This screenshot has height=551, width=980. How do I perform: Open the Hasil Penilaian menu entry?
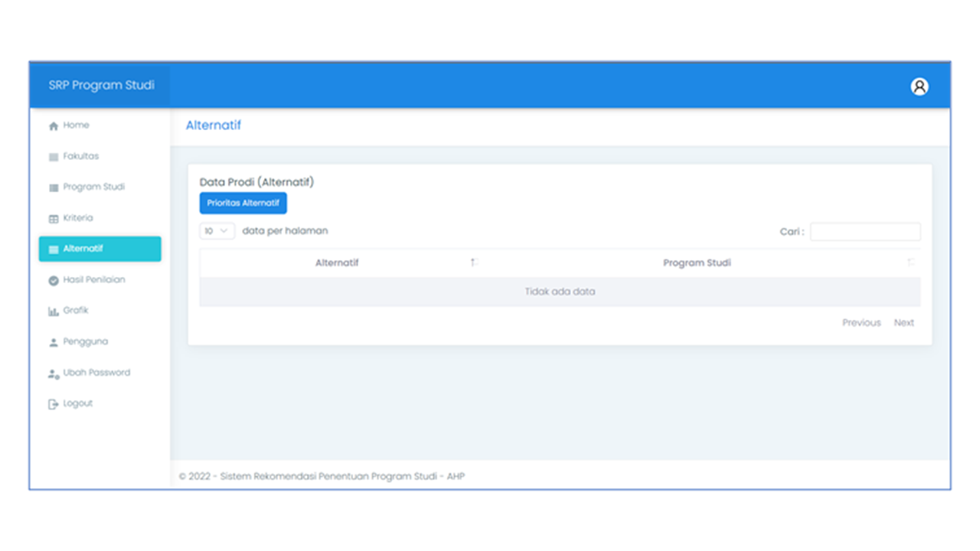pyautogui.click(x=93, y=280)
